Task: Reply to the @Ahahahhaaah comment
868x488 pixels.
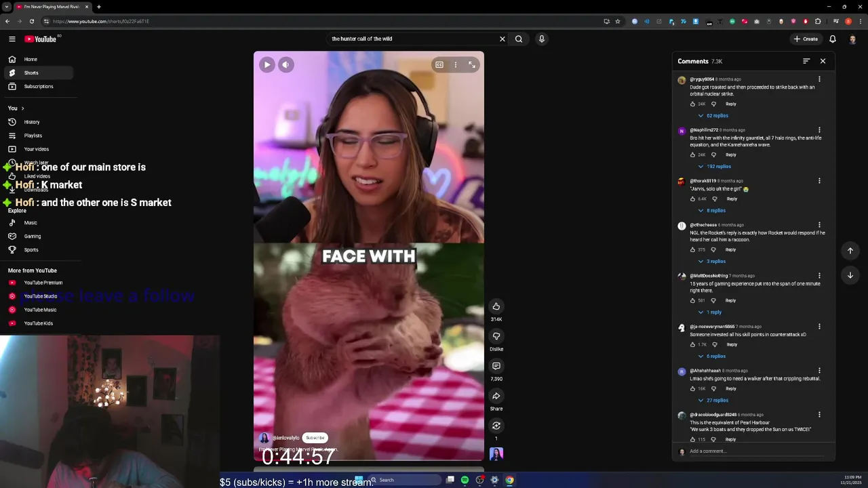Action: pyautogui.click(x=731, y=388)
